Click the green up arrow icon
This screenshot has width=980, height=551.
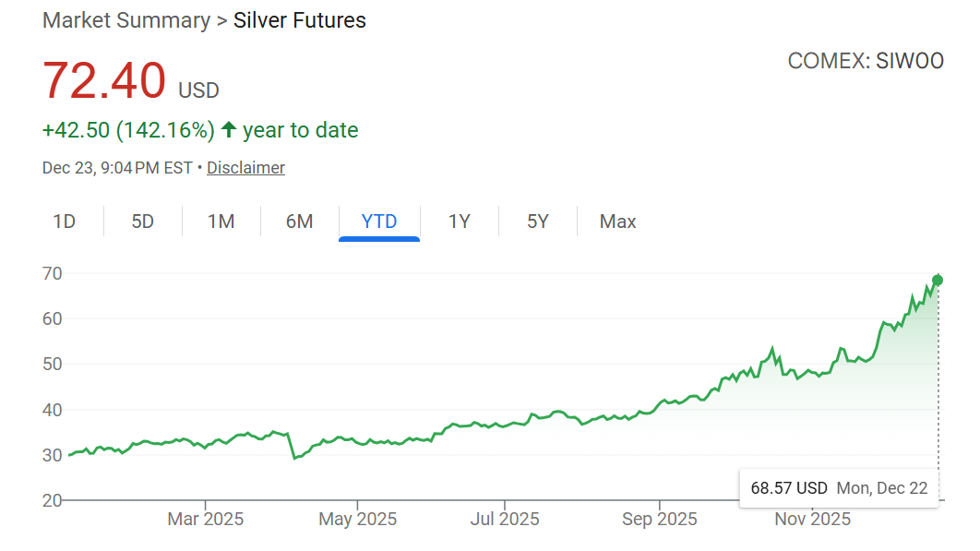pos(229,130)
